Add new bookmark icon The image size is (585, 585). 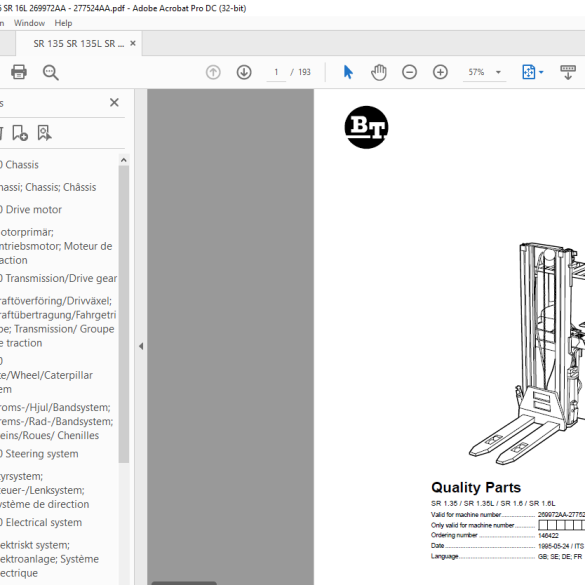(x=20, y=133)
